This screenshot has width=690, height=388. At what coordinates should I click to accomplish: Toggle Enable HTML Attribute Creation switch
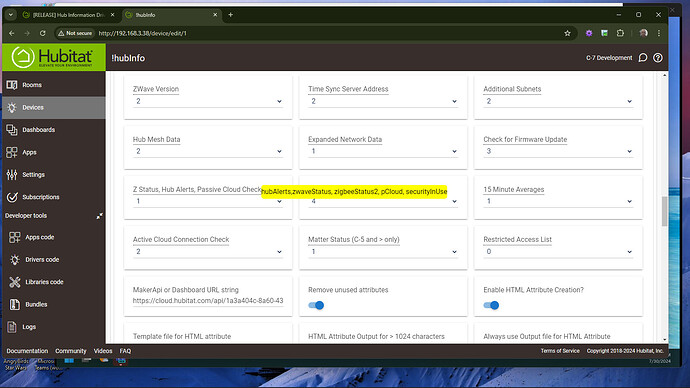pyautogui.click(x=491, y=305)
